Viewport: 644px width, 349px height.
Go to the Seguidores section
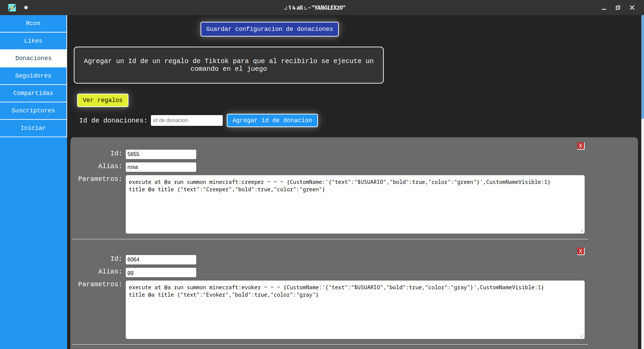tap(33, 76)
